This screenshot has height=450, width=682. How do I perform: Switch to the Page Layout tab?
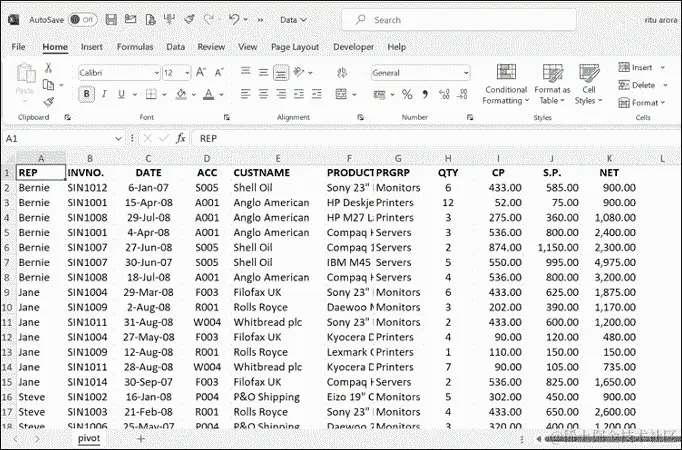295,47
